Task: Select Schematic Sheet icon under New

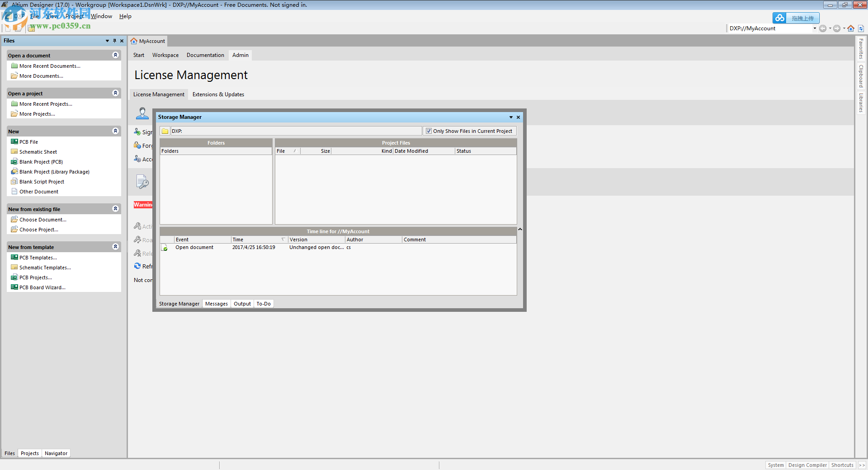Action: point(14,152)
